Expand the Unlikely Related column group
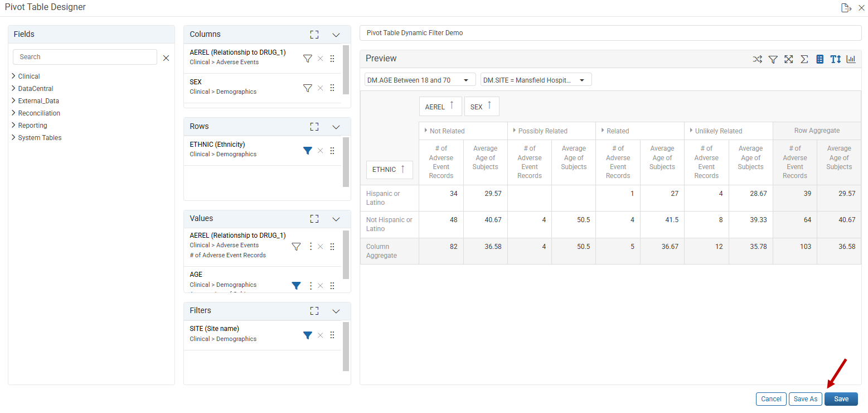The width and height of the screenshot is (868, 413). coord(691,130)
